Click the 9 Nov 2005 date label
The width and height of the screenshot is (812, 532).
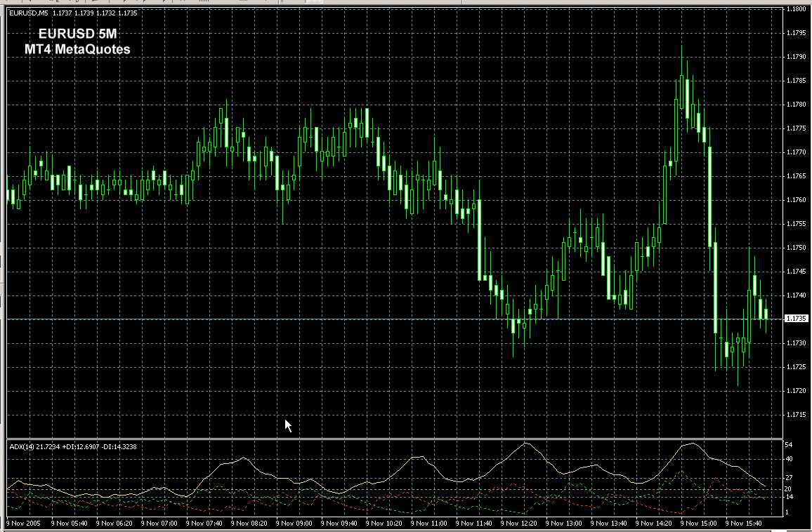[x=22, y=524]
